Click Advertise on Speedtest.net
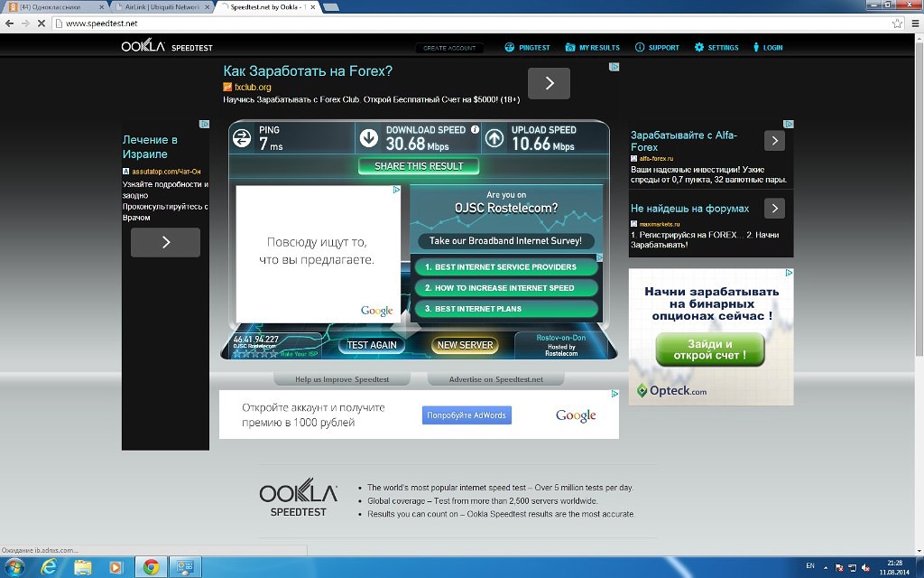 pyautogui.click(x=495, y=379)
